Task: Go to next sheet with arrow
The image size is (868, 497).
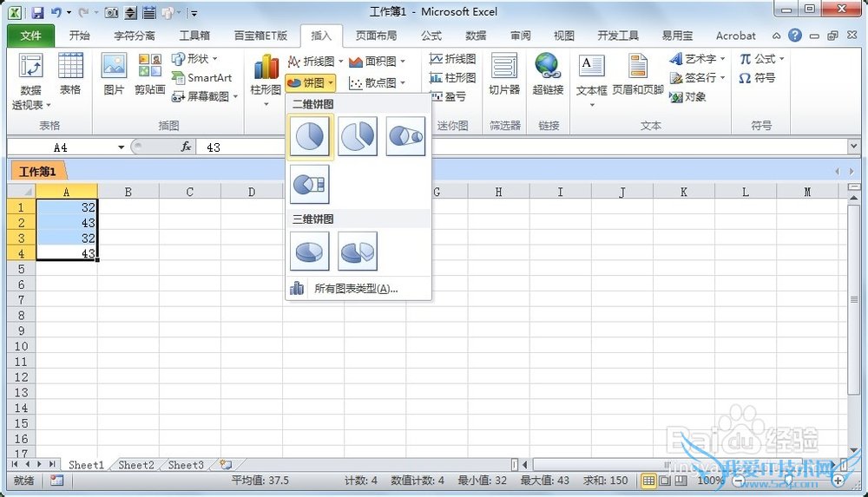Action: (x=39, y=464)
